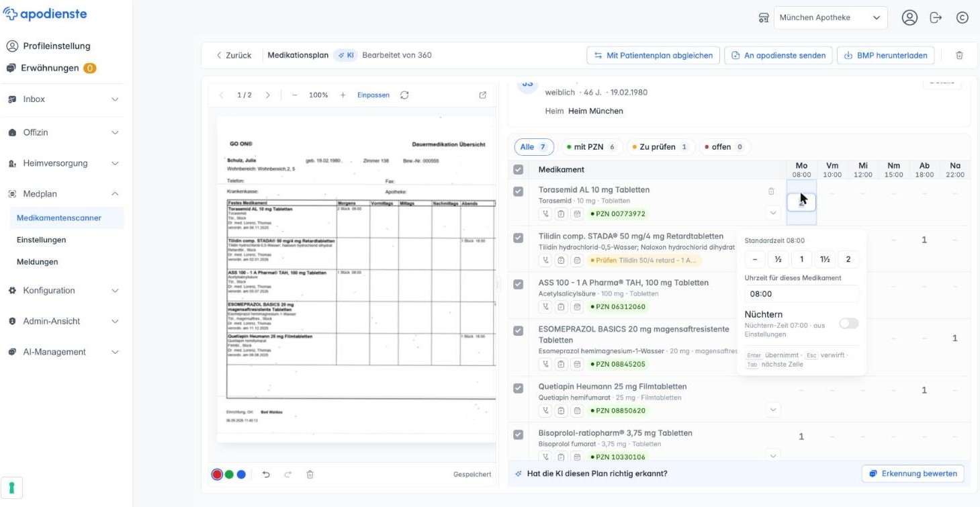Click stethoscope icon for Tilidin comp. STADA
Screen dimensions: 980x507
pos(546,261)
